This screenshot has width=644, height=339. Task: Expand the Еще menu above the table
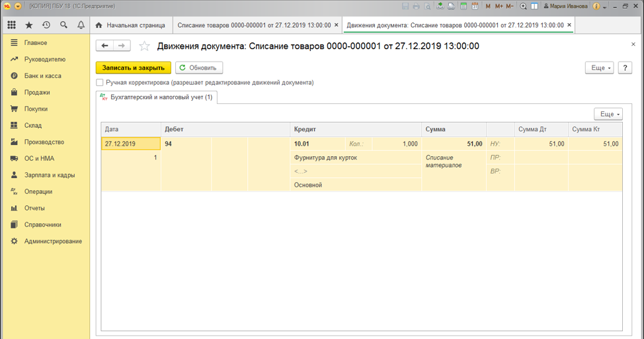(608, 114)
